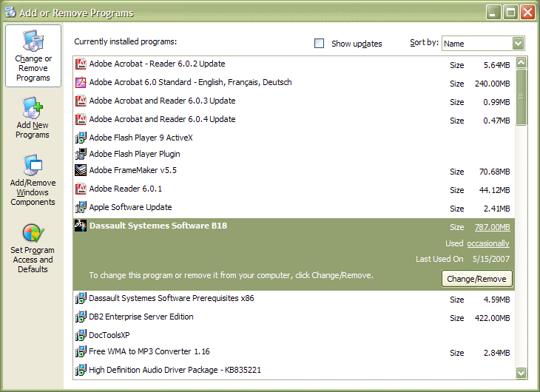This screenshot has height=392, width=540.
Task: Select Apple Software Update entry
Action: coord(294,207)
